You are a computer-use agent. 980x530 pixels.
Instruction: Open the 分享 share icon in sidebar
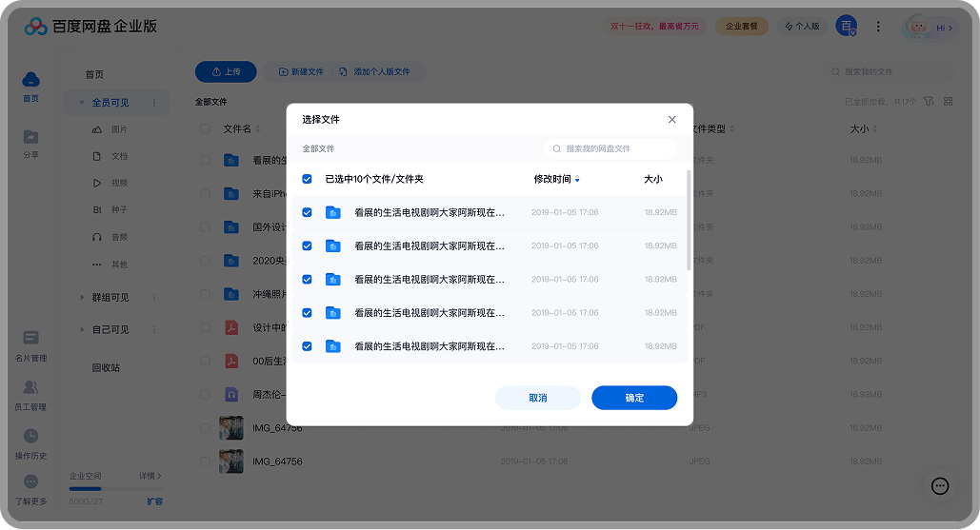pos(30,137)
